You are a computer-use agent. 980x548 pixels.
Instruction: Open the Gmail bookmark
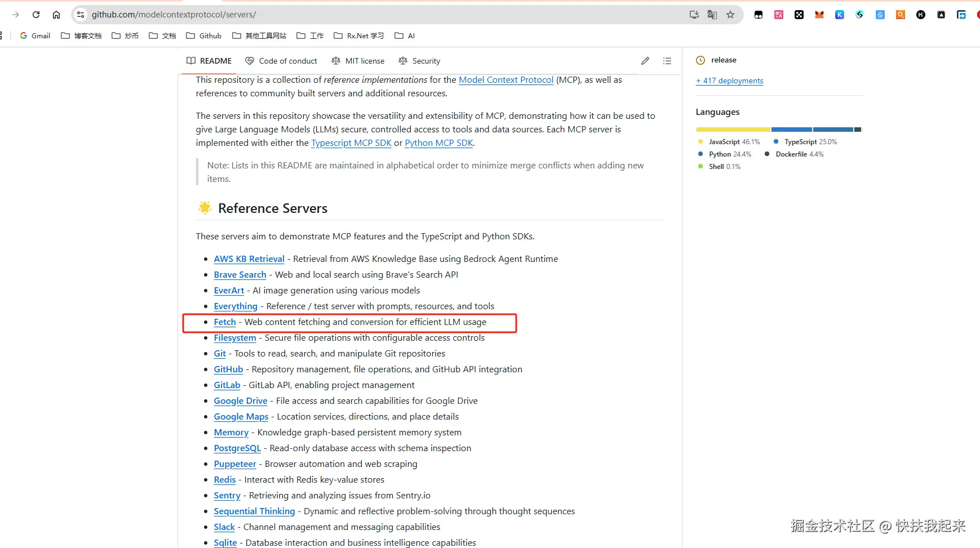[x=35, y=35]
